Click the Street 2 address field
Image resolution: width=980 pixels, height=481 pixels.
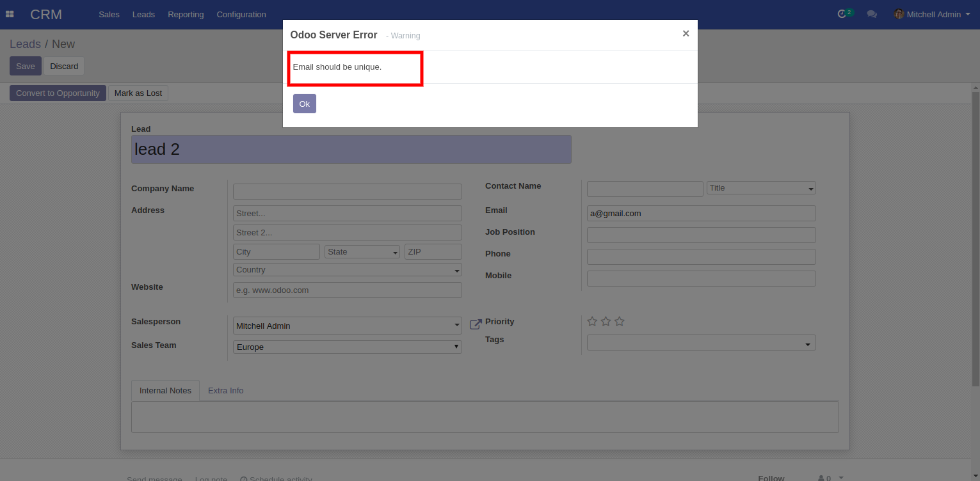(348, 232)
